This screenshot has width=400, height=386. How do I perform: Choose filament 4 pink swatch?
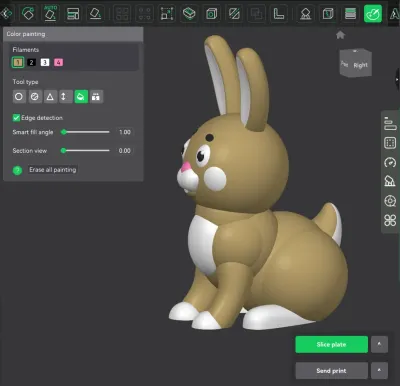click(58, 62)
